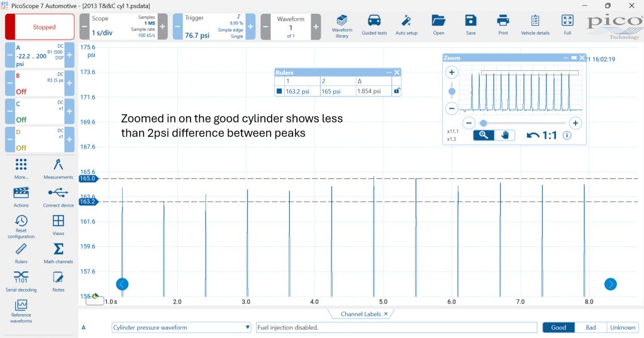
Task: Run Auto setup
Action: click(406, 25)
